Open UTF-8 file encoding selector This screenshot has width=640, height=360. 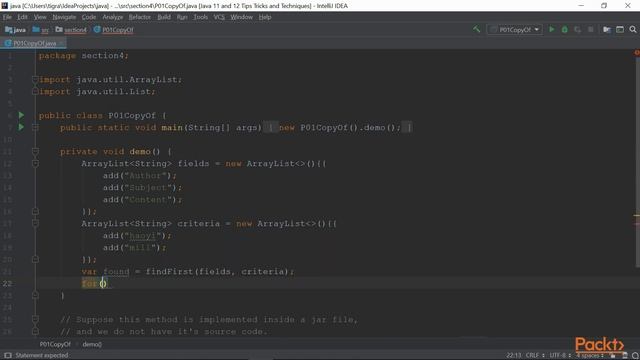[560, 356]
